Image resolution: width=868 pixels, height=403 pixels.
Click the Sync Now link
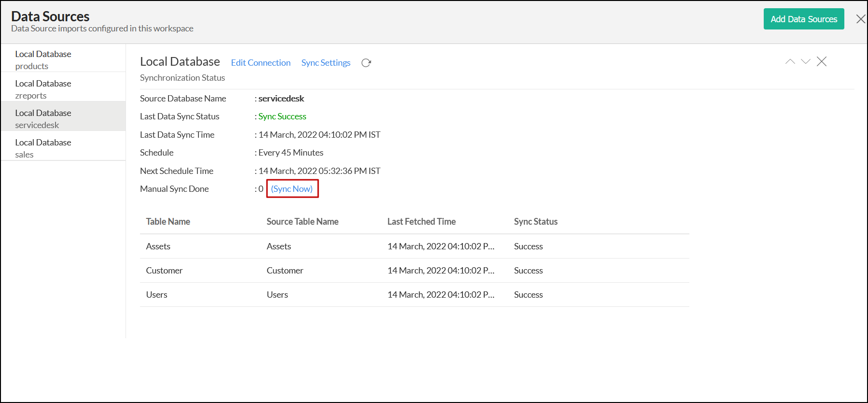292,189
